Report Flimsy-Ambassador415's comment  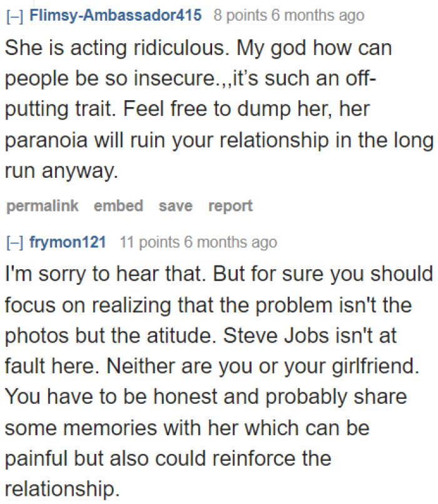(230, 205)
